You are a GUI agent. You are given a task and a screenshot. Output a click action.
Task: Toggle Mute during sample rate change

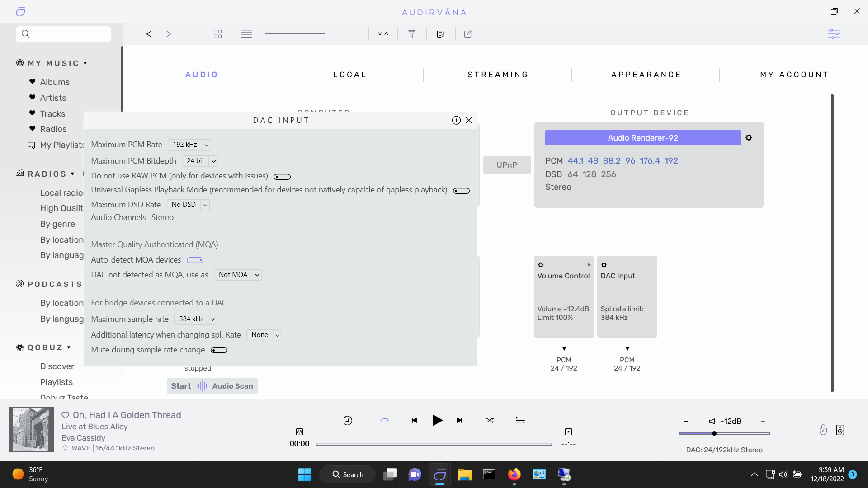[219, 350]
